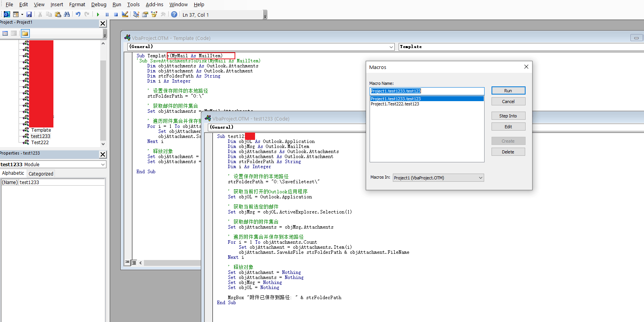Toggle Design Mode icon in toolbar
Image resolution: width=644 pixels, height=322 pixels.
(x=125, y=14)
